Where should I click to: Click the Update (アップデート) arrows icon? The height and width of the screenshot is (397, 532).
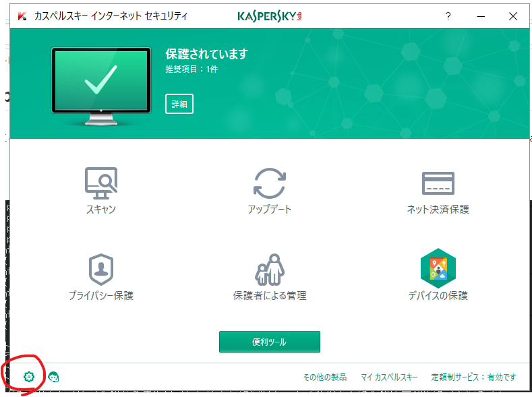[x=270, y=183]
